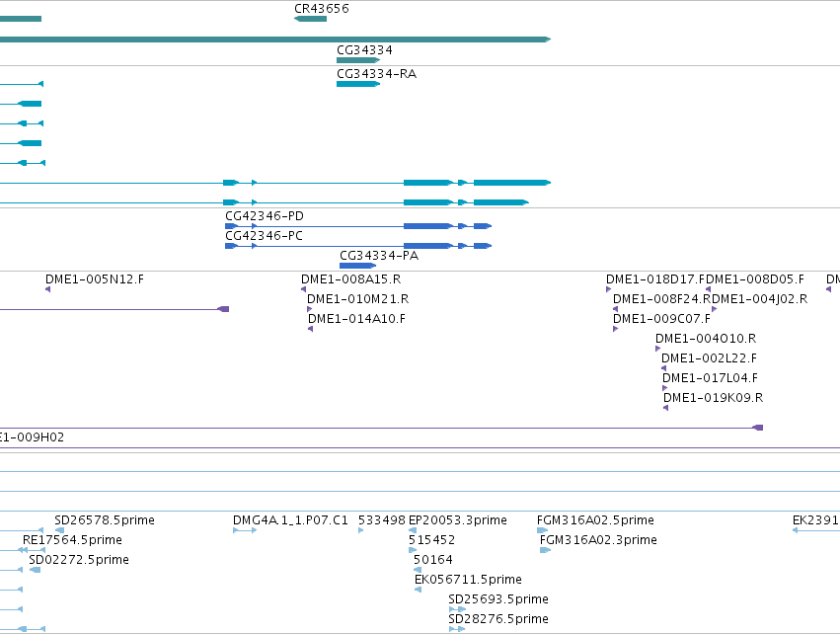
Task: Select the RE17564.5prime EST
Action: 34,550
